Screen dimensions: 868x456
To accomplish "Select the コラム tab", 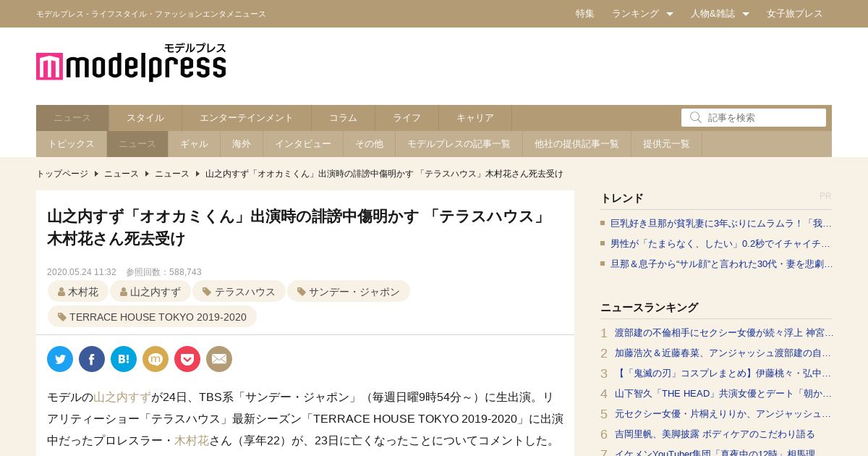I will pos(344,118).
